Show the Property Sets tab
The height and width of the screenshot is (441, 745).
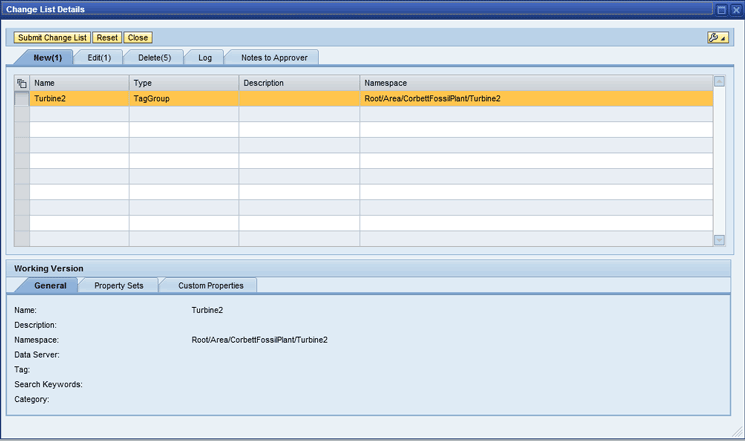point(118,285)
